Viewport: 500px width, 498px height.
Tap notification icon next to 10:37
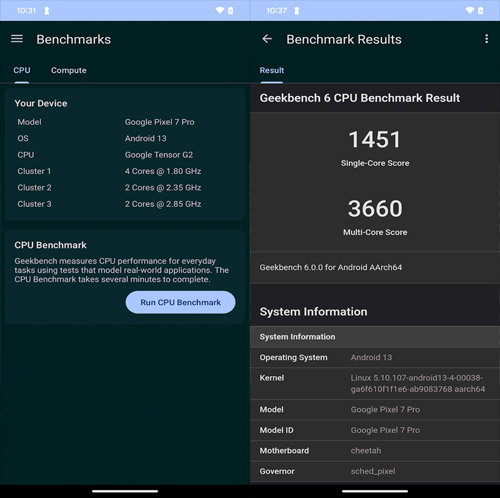297,11
